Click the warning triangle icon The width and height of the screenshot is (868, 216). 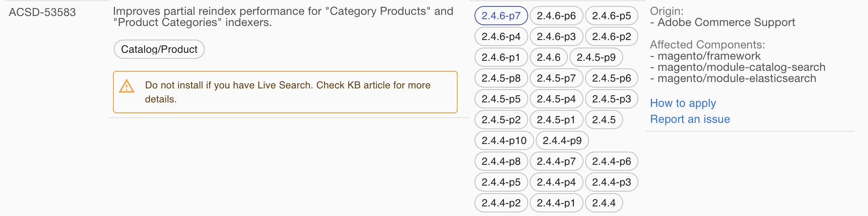click(127, 86)
